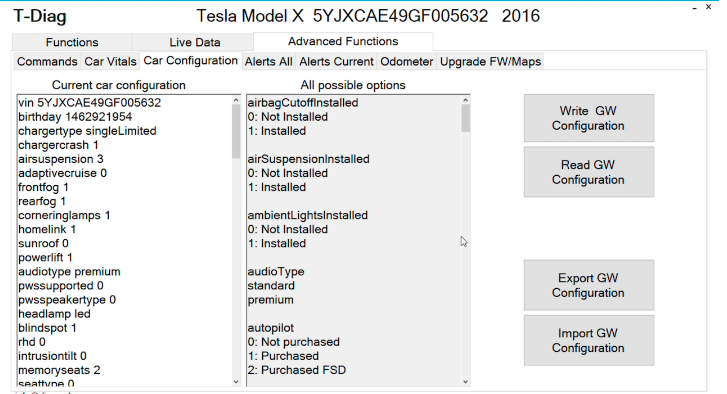Export the GW Configuration
This screenshot has width=727, height=394.
point(589,285)
